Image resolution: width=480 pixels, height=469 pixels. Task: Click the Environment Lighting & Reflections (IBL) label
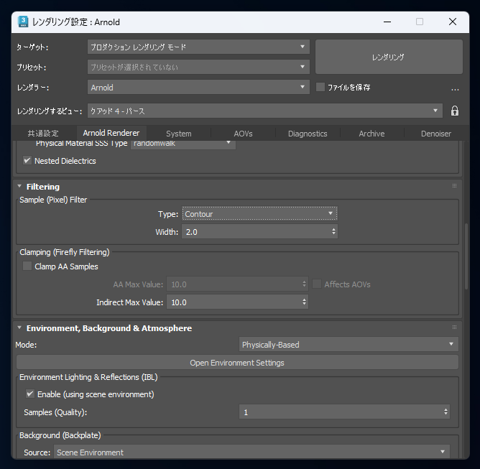[88, 377]
